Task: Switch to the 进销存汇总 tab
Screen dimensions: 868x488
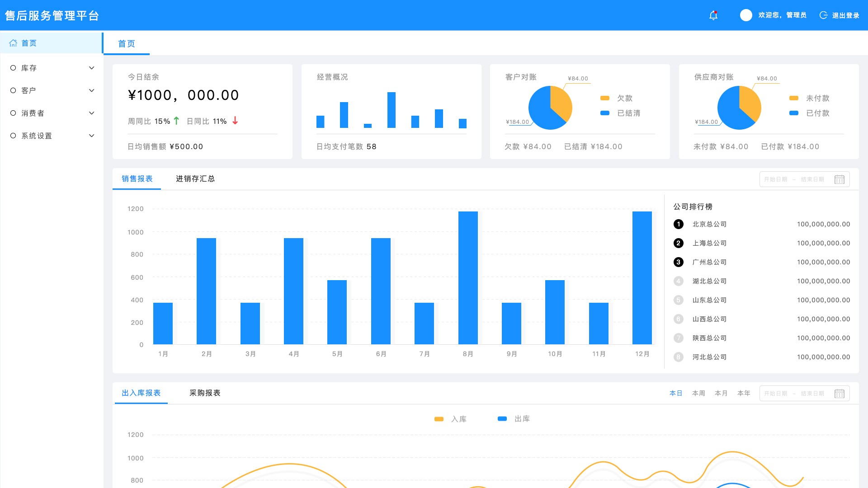Action: (195, 179)
